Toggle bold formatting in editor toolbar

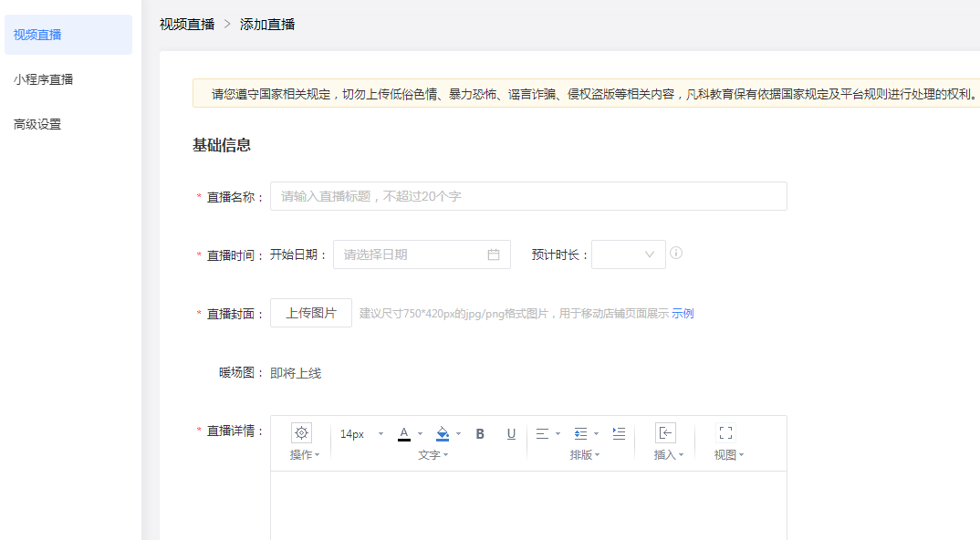480,434
